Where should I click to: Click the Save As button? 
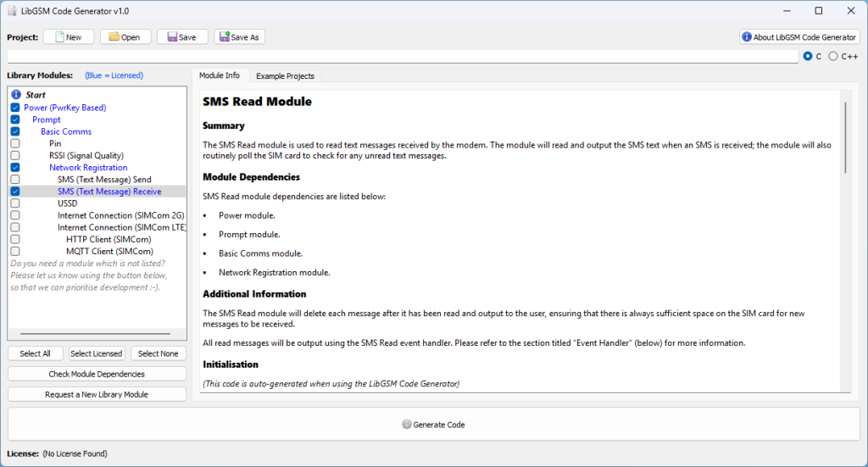point(239,37)
